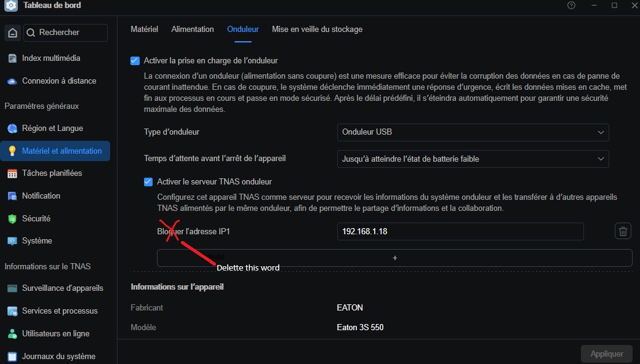This screenshot has width=640, height=364.
Task: Click the Matériel et alimentation bulb icon
Action: pyautogui.click(x=12, y=151)
